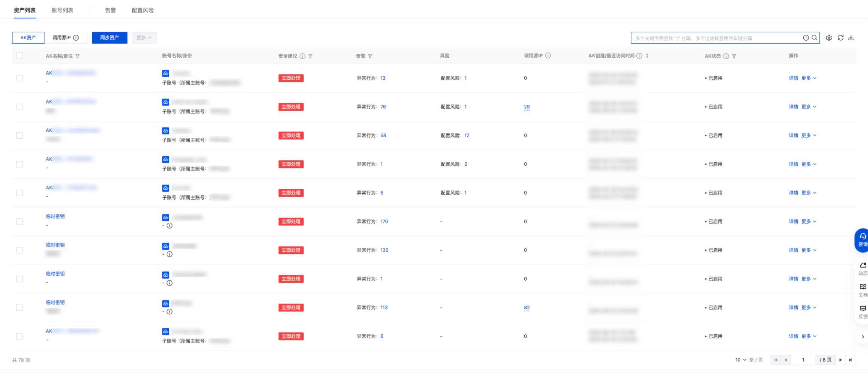Sort by AK创建/最近访问时间 column arrow
The height and width of the screenshot is (373, 868).
click(x=647, y=56)
